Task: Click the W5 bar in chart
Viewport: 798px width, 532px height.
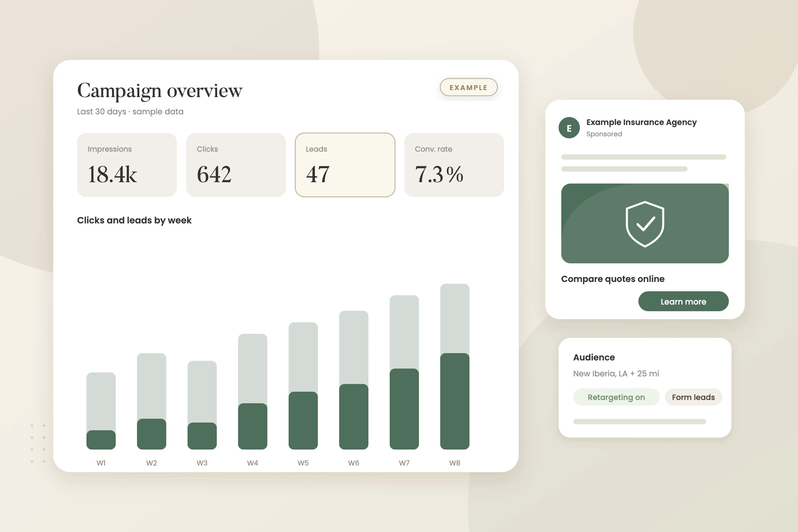Action: point(303,386)
